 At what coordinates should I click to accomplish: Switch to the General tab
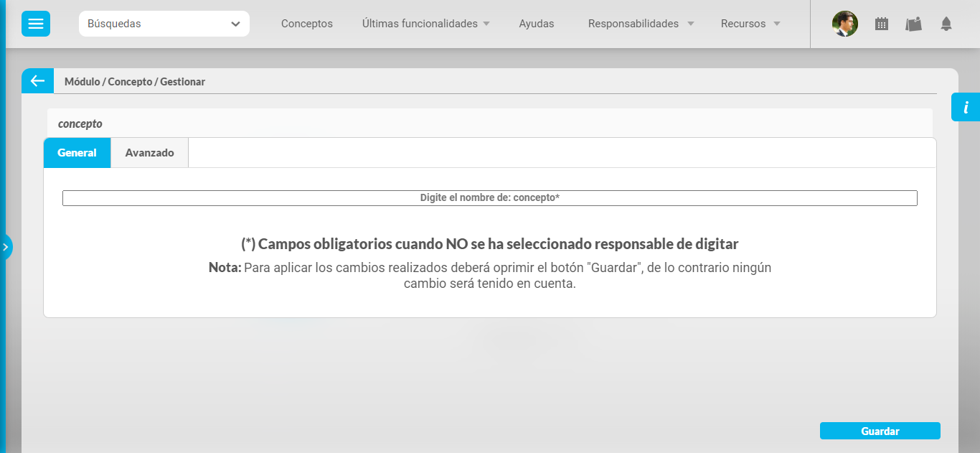point(77,153)
